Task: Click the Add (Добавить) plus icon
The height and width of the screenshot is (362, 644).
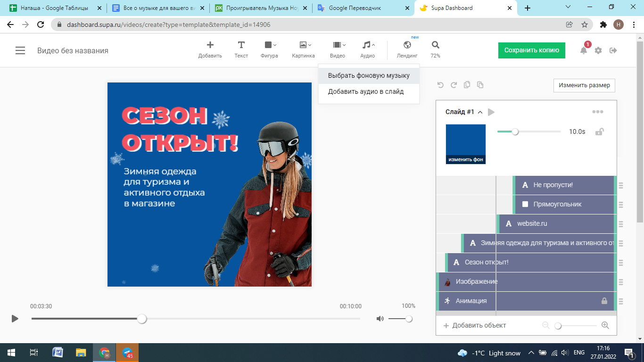Action: [210, 45]
